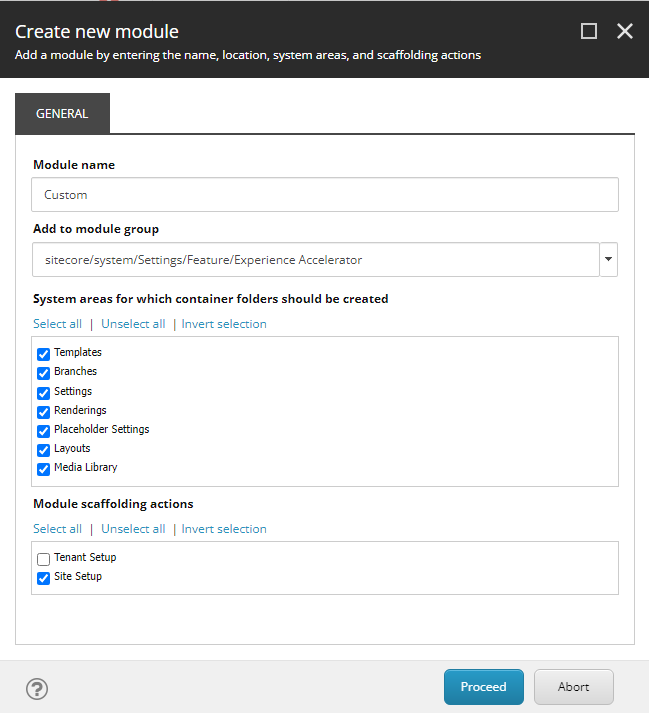Disable the Renderings checkbox
649x713 pixels.
pyautogui.click(x=43, y=411)
